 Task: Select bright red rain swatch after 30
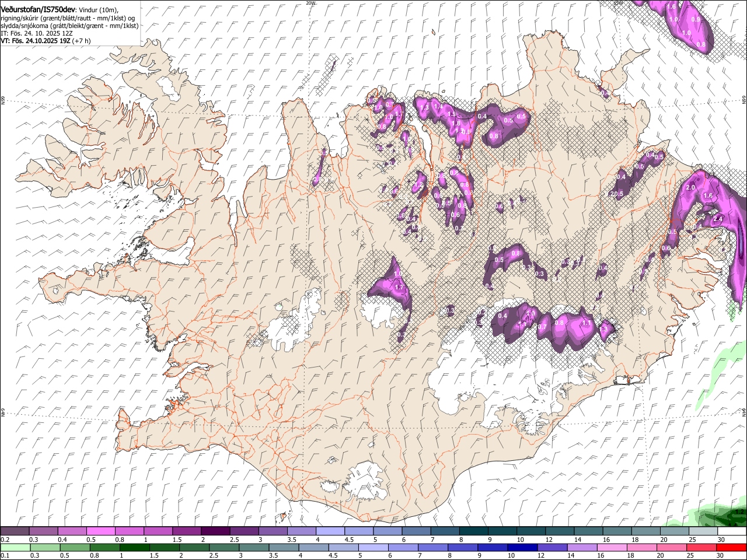coord(732,547)
